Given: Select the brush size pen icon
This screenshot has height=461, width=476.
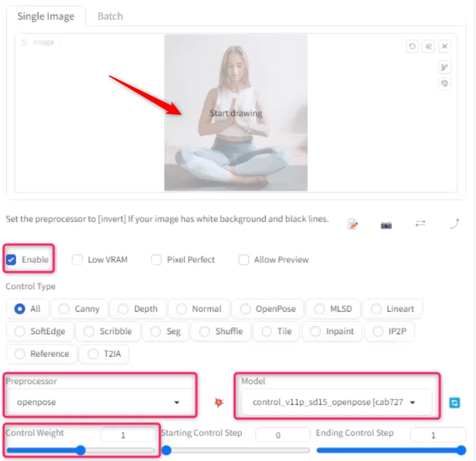Looking at the screenshot, I should [x=445, y=67].
